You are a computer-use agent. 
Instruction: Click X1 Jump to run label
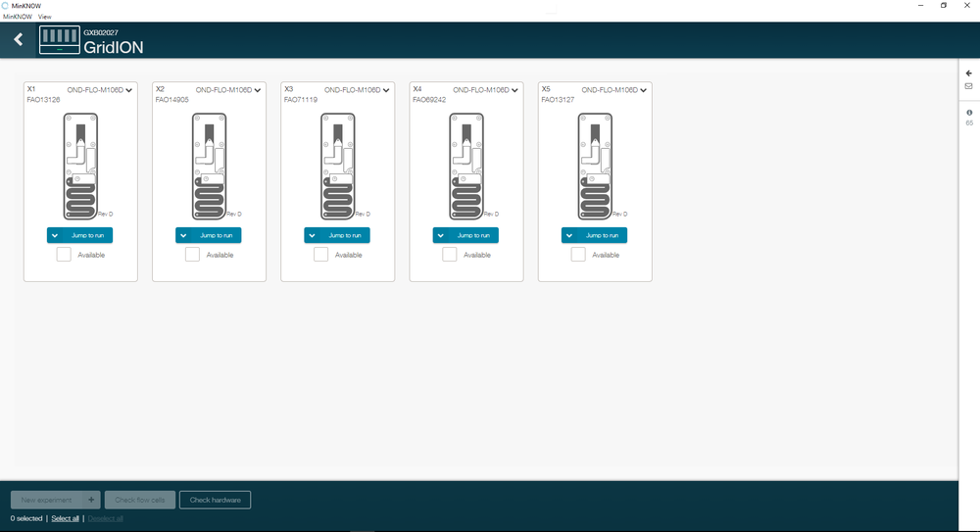(x=87, y=236)
